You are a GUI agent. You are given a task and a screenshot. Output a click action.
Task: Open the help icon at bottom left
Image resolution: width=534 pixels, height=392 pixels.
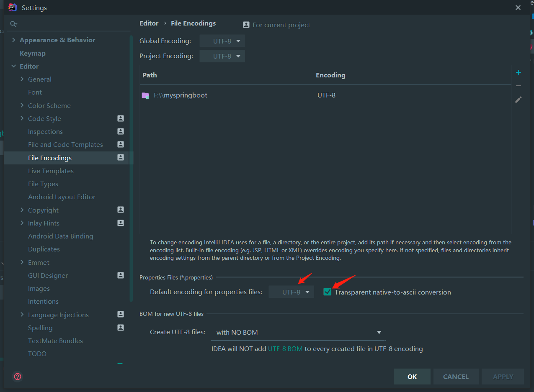(17, 377)
